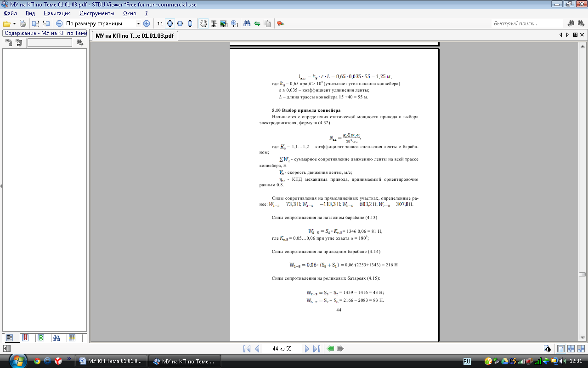
Task: Switch sidebar to Search panel
Action: point(57,338)
